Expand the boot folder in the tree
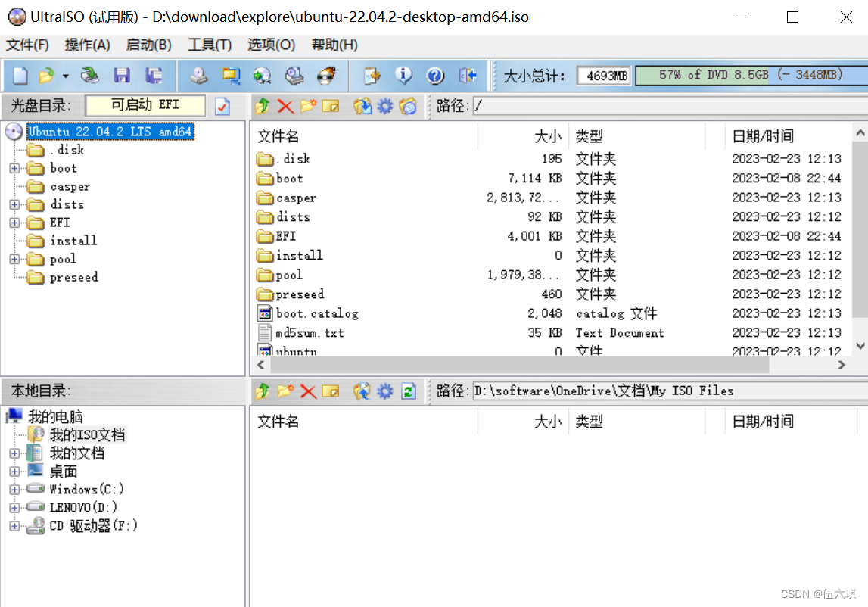Screen dimensions: 868x607 point(15,168)
